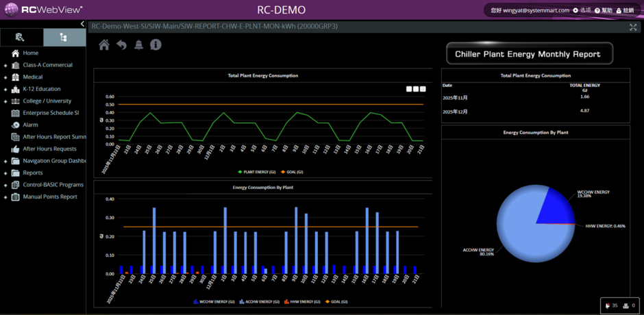Click the WCCHW ENERGY pie slice
Screen dimensions: 644x315
[x=556, y=210]
